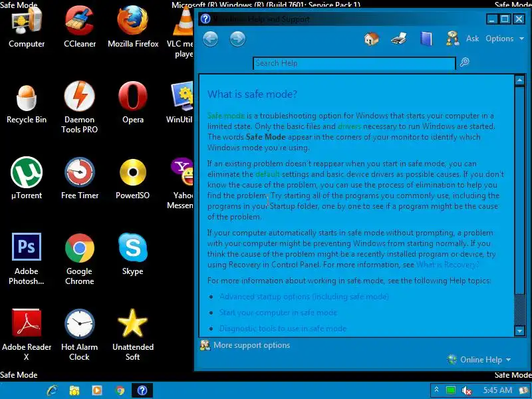
Task: Select the Hot Alarm Clock icon
Action: [x=80, y=335]
